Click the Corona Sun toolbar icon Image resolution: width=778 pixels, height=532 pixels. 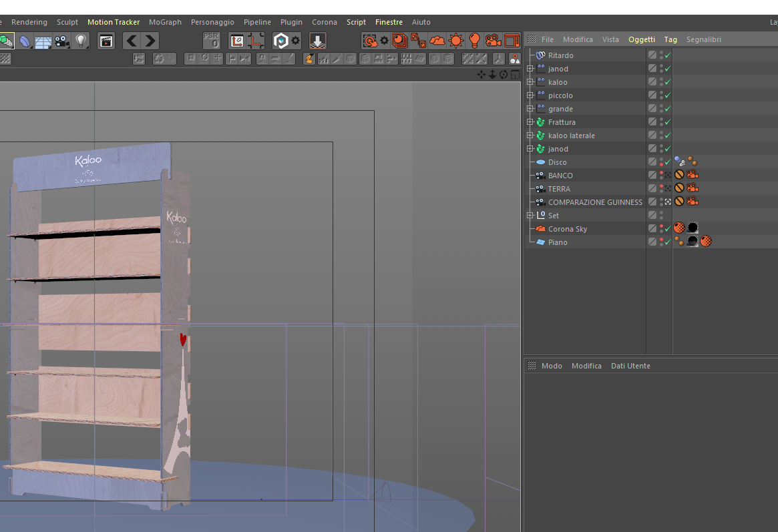(455, 41)
